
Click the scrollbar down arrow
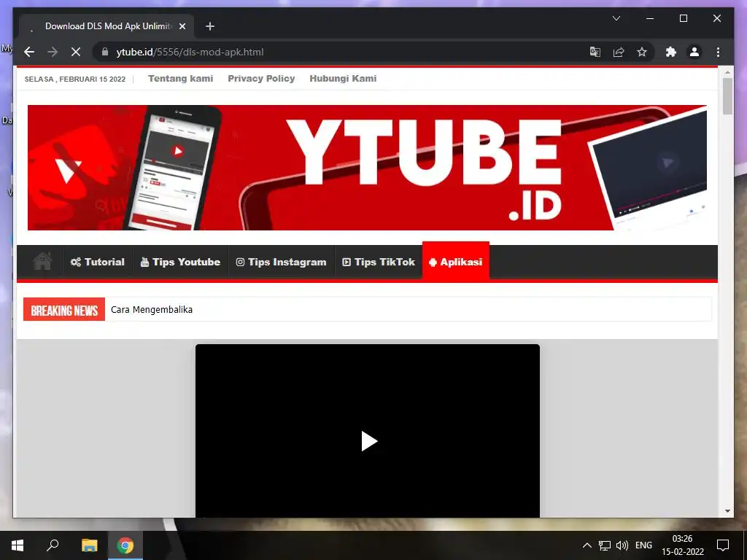727,511
